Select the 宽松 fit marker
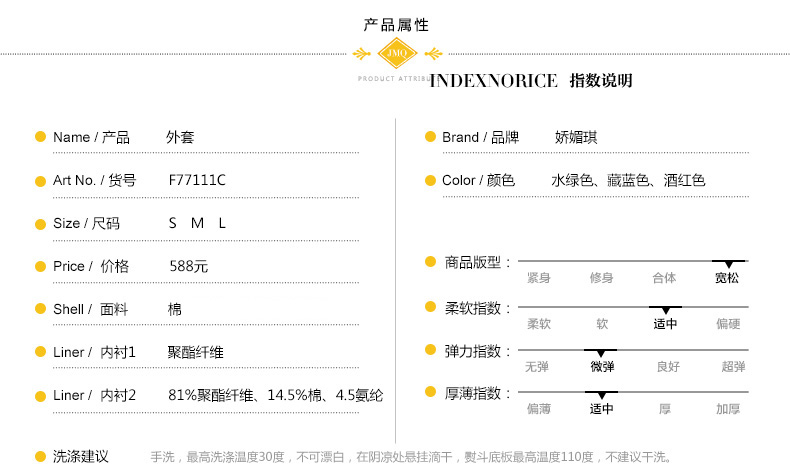 pyautogui.click(x=727, y=277)
